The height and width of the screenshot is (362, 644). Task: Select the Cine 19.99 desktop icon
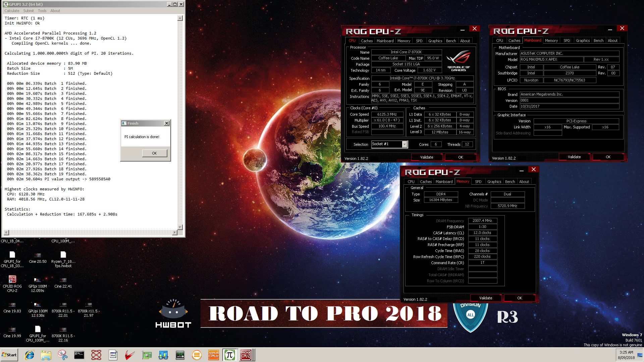point(12,332)
